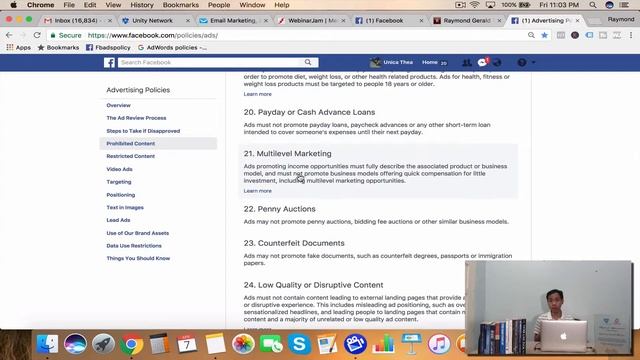Open FaceTime in the dock

coord(271,344)
